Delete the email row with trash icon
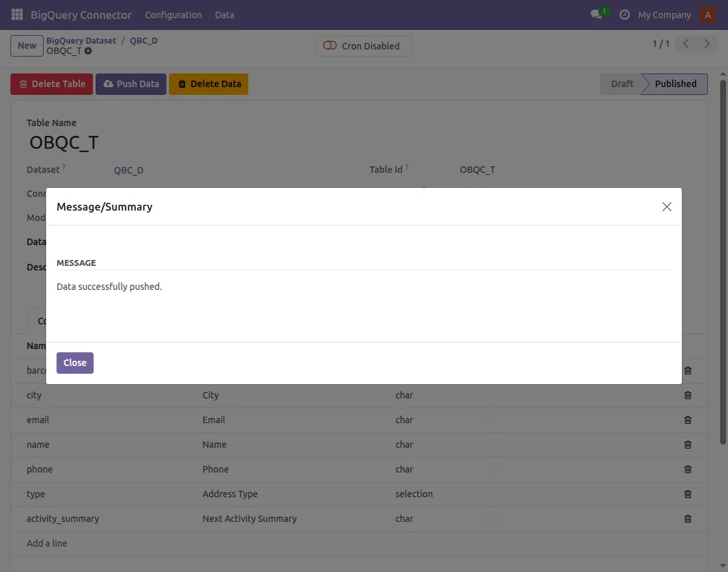 click(688, 420)
